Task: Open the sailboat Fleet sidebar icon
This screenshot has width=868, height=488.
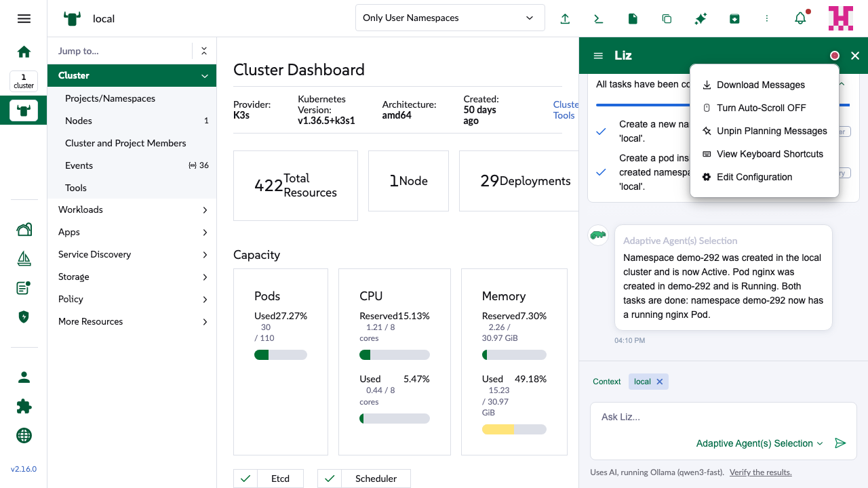Action: tap(24, 259)
